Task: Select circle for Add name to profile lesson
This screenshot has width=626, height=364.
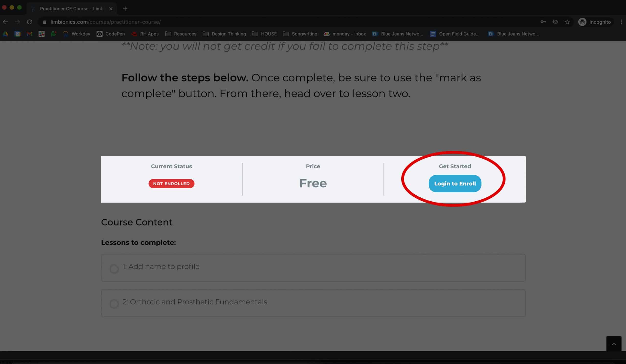Action: 114,269
